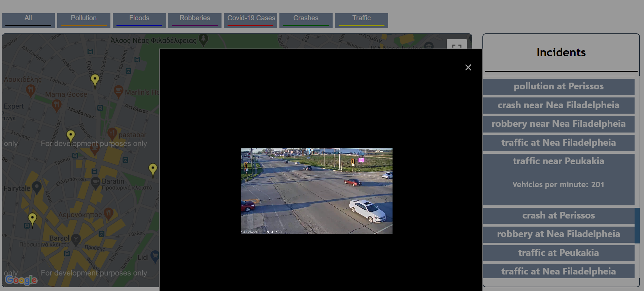Click the Incidents panel heading

pyautogui.click(x=561, y=53)
